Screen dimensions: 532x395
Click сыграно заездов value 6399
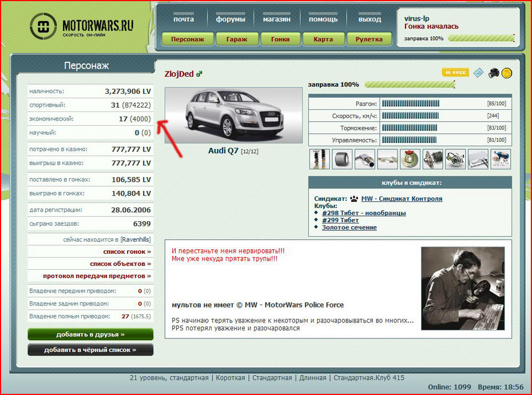[142, 224]
